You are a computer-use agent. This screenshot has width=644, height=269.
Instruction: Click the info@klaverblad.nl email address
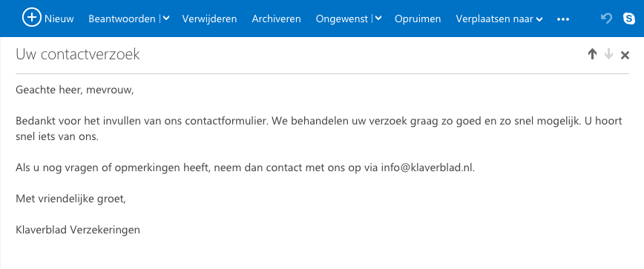(427, 167)
